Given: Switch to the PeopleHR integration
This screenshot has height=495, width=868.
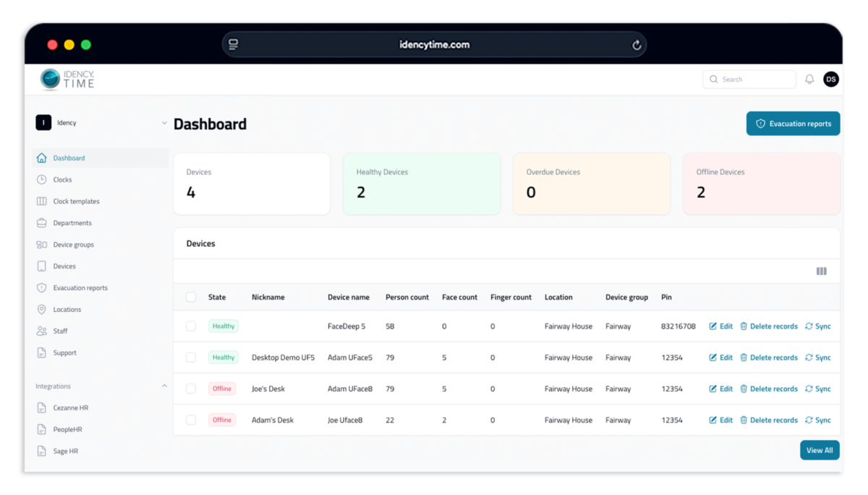Looking at the screenshot, I should point(67,429).
